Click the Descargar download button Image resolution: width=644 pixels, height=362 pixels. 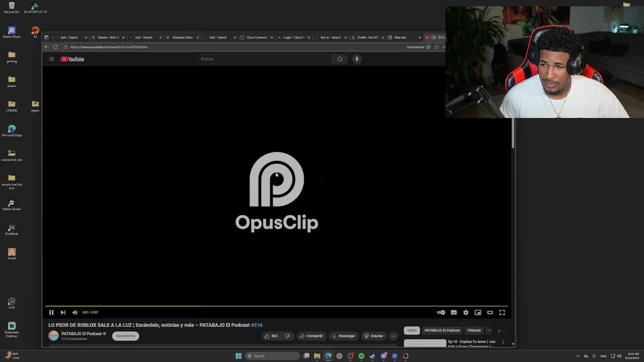pyautogui.click(x=344, y=336)
